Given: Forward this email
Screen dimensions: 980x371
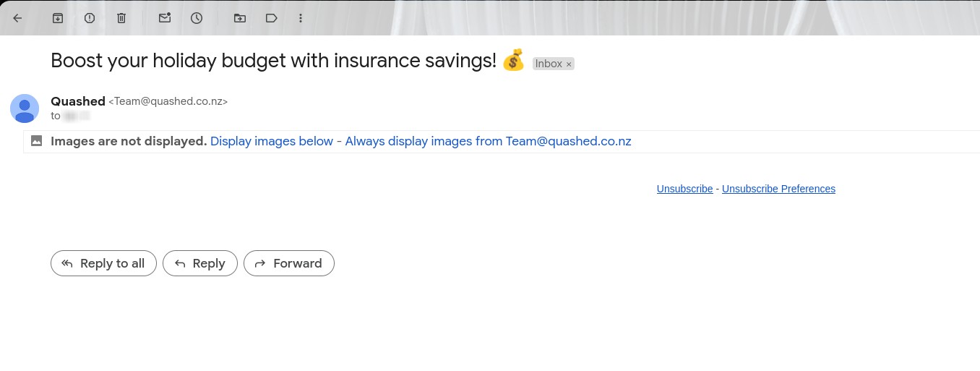Looking at the screenshot, I should (x=289, y=263).
